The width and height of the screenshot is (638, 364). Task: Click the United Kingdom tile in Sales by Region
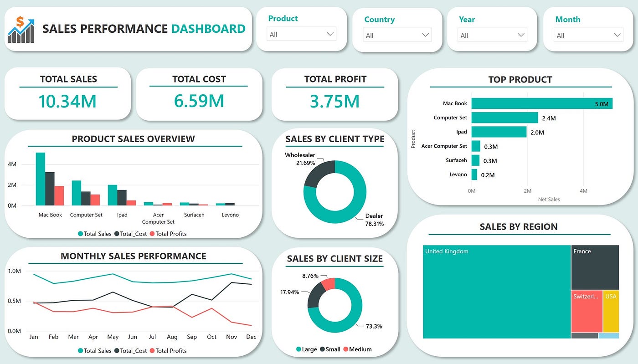click(497, 292)
